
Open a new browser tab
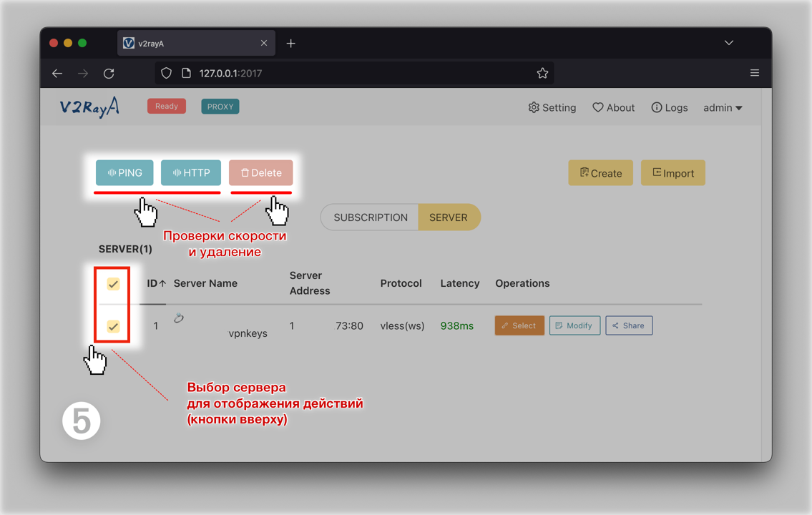290,44
